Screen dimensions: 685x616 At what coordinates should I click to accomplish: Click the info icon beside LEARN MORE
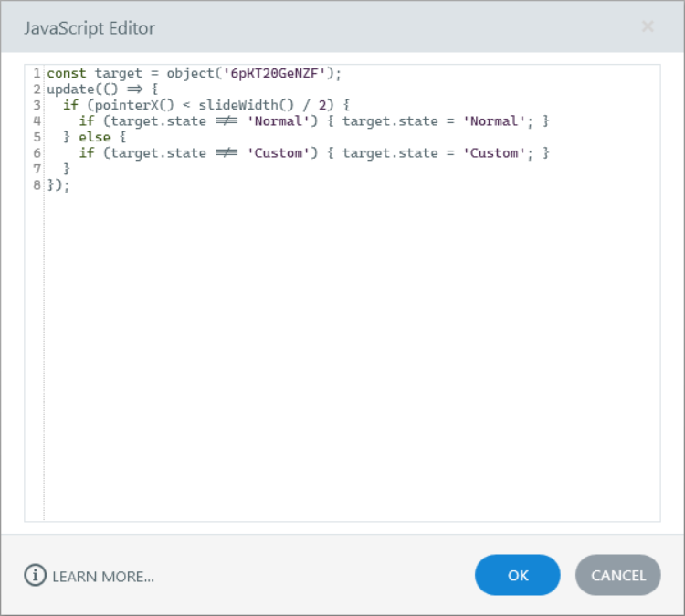[x=35, y=575]
